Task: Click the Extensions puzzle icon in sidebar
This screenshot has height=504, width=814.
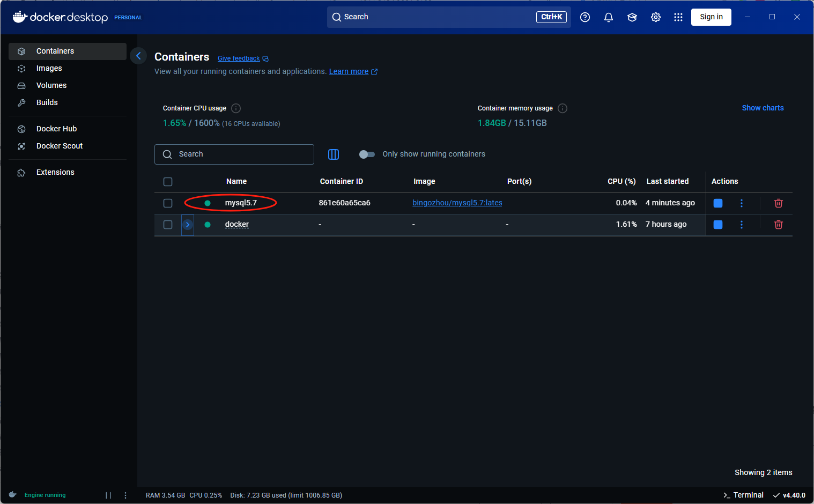Action: [x=21, y=173]
